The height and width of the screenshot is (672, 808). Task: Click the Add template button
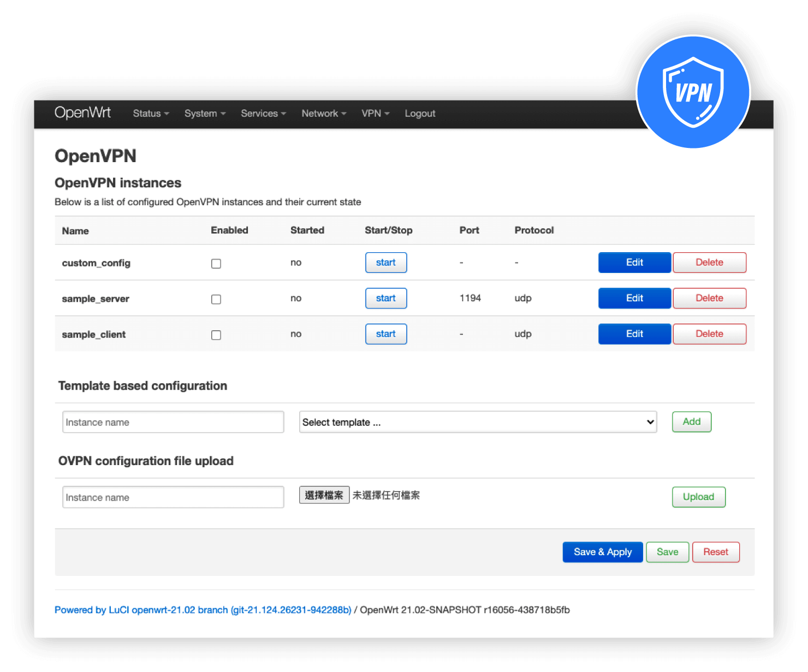[692, 422]
